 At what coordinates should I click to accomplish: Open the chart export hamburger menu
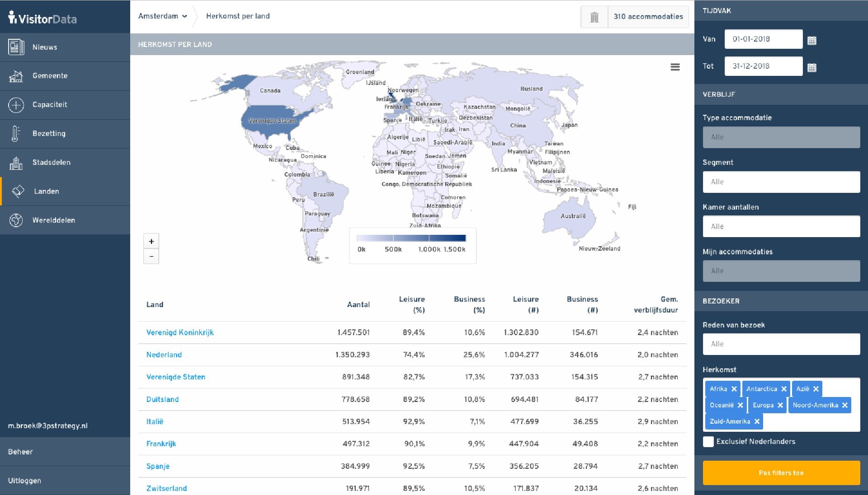(675, 67)
